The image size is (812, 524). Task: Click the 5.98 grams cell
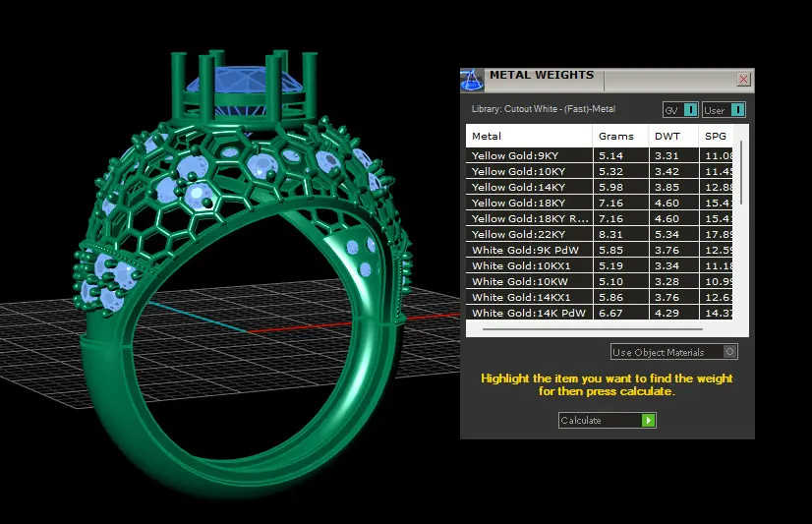click(620, 187)
